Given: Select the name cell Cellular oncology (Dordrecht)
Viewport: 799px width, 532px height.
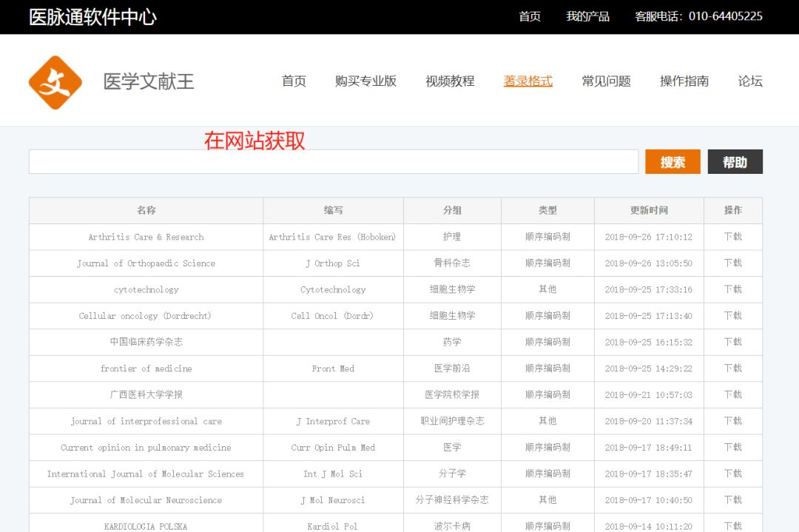Looking at the screenshot, I should (145, 316).
